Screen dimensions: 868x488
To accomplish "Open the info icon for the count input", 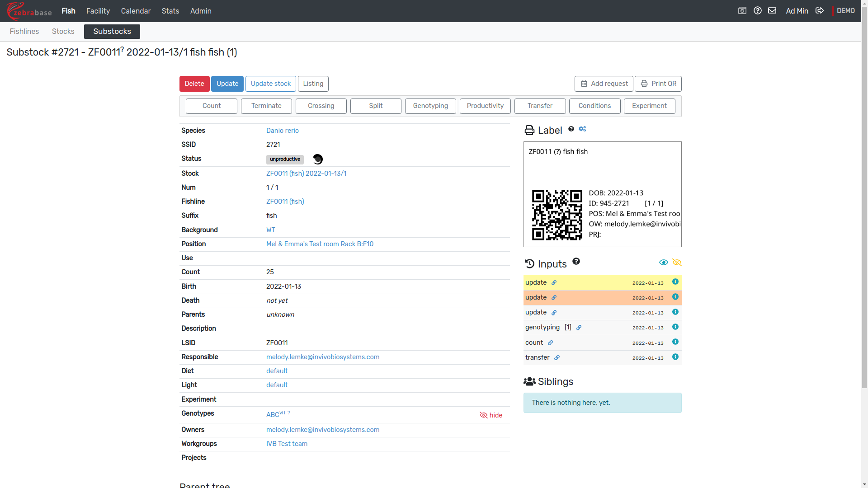I will point(675,342).
